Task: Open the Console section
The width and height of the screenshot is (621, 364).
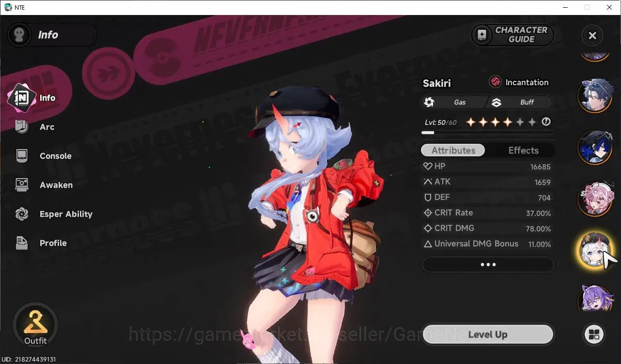Action: 56,156
